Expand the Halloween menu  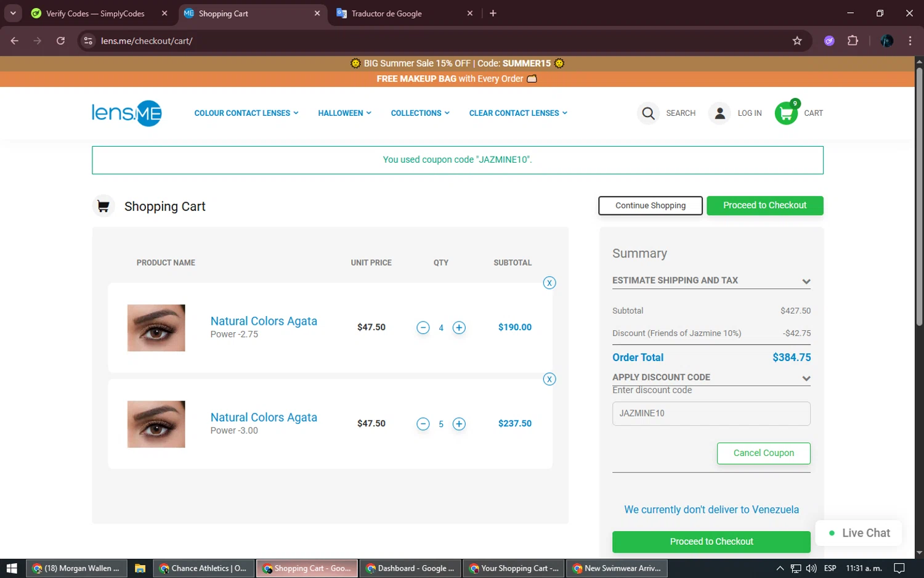344,113
